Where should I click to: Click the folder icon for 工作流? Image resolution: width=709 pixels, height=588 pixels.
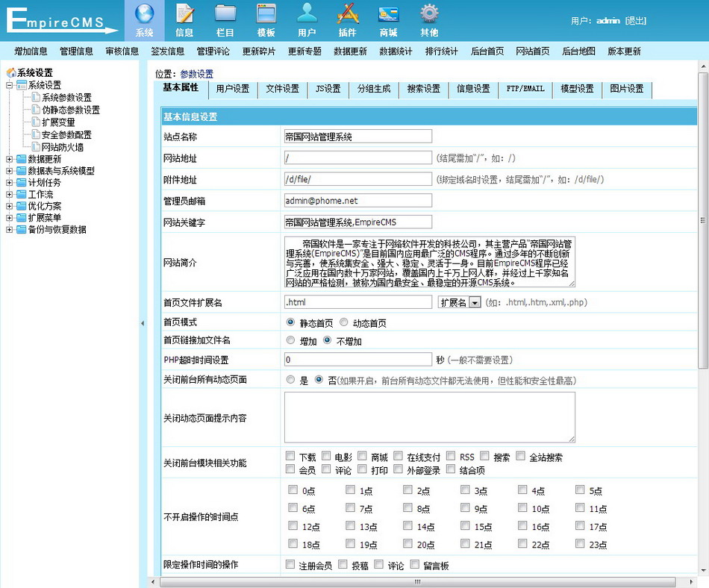21,194
